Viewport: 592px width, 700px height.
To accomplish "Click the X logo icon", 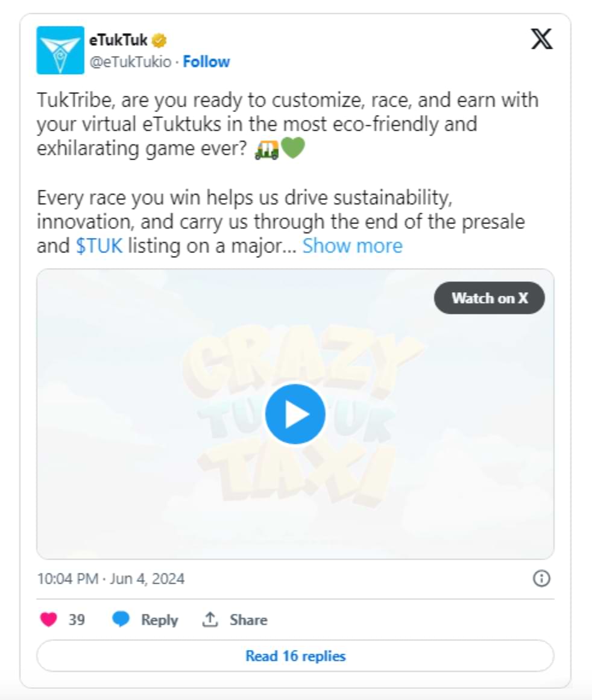I will [541, 40].
